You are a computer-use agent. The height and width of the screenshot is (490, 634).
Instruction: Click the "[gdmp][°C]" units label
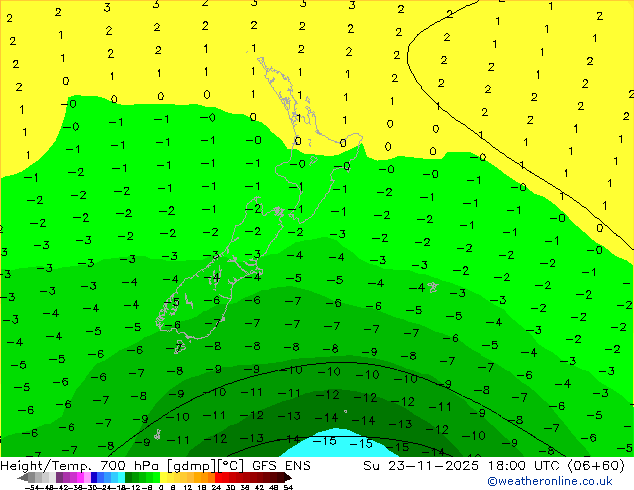[x=205, y=465]
